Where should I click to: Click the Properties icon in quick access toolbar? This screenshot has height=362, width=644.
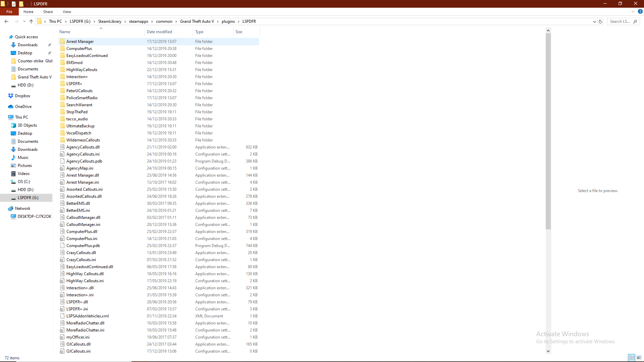pyautogui.click(x=14, y=4)
